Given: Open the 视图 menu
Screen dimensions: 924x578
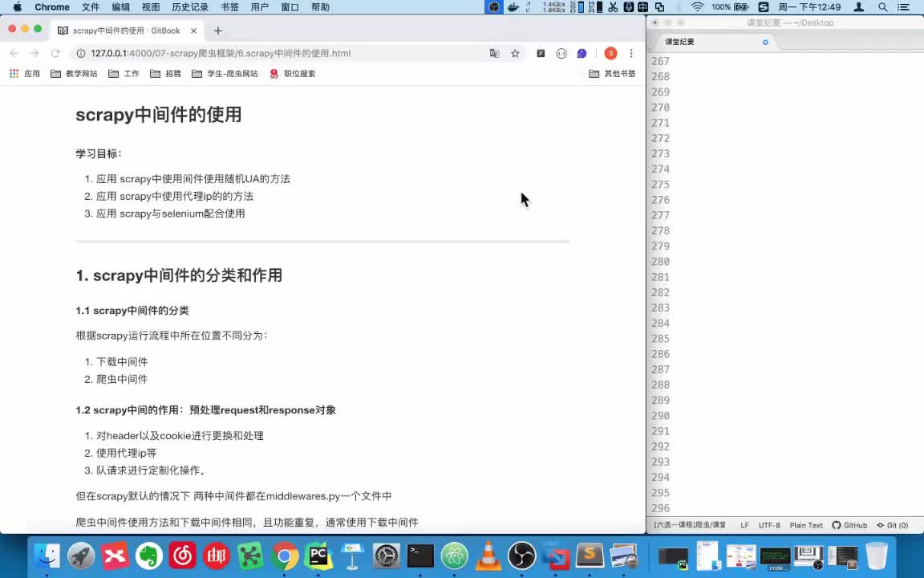Looking at the screenshot, I should click(151, 7).
